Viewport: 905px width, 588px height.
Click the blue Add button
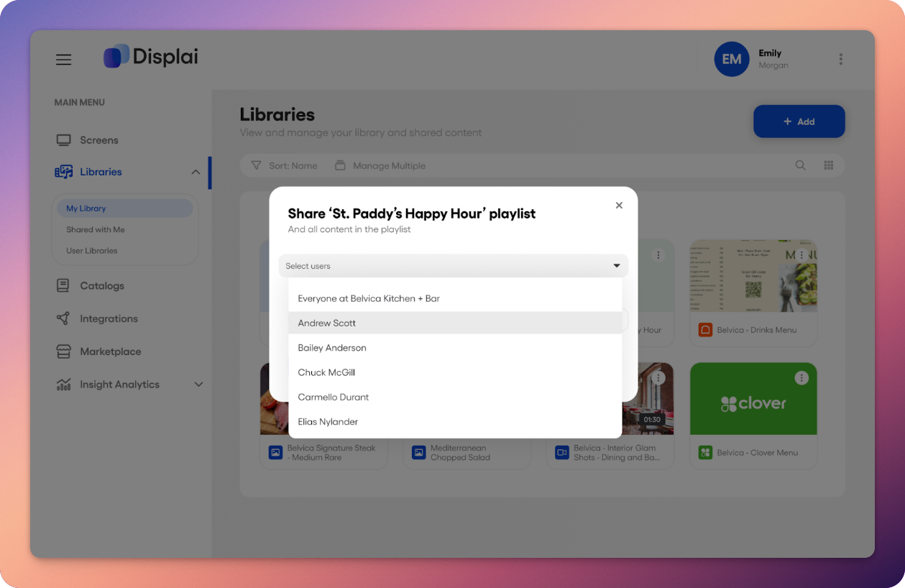799,121
